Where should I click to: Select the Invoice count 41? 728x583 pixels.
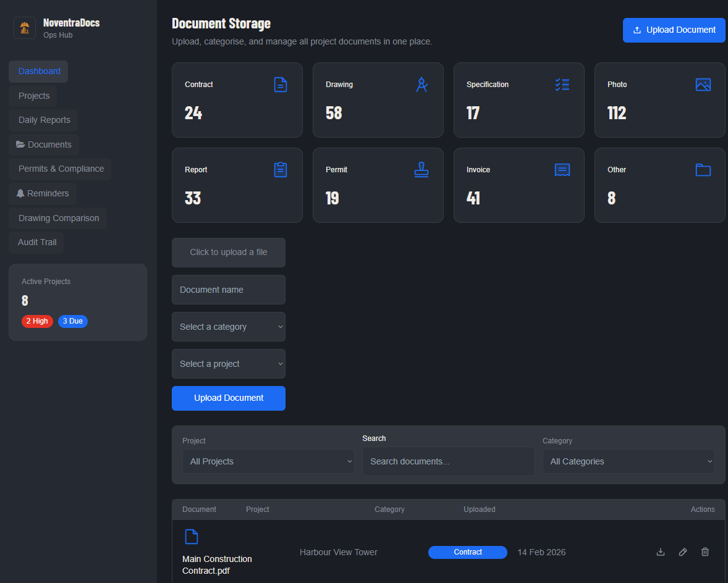tap(473, 198)
